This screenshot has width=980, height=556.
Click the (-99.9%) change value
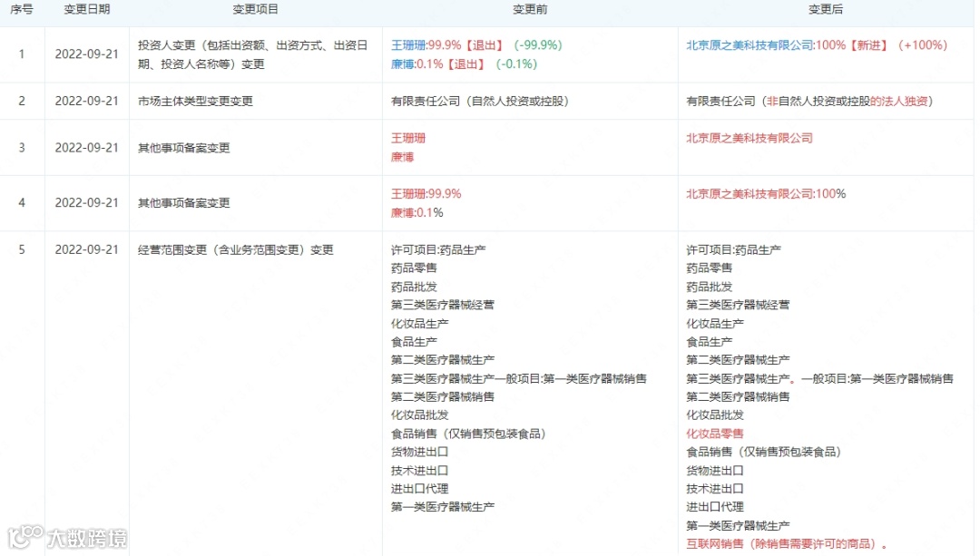[x=538, y=45]
